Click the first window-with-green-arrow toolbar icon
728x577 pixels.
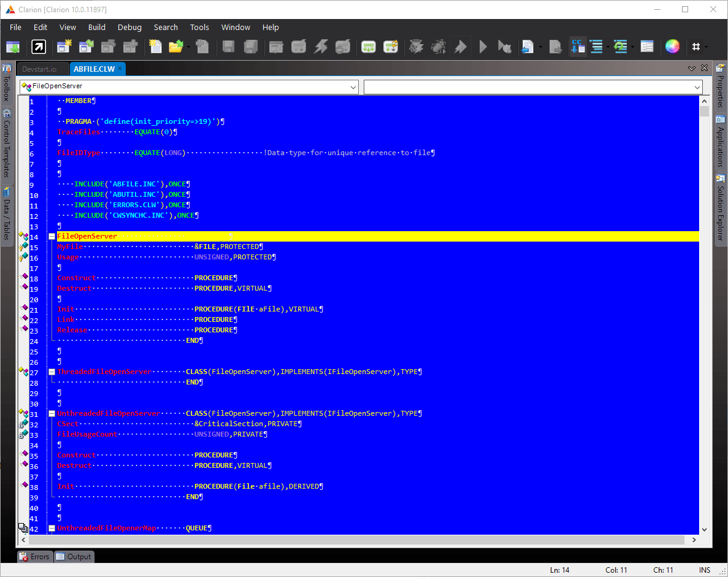(x=13, y=47)
